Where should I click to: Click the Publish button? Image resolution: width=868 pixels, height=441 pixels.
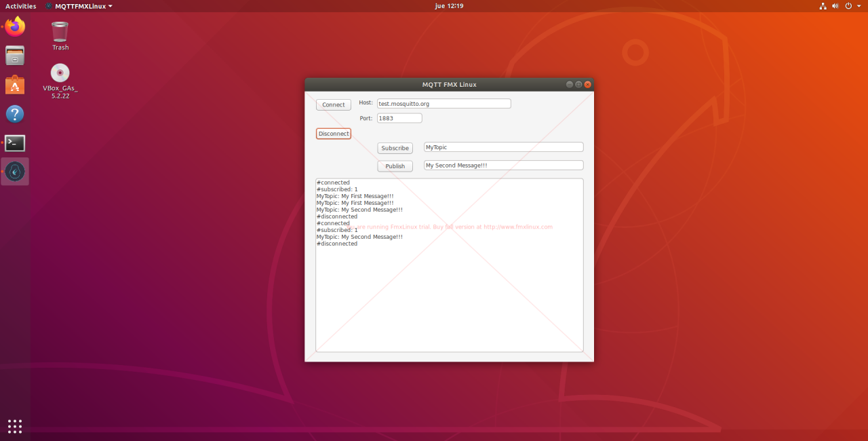pos(395,166)
